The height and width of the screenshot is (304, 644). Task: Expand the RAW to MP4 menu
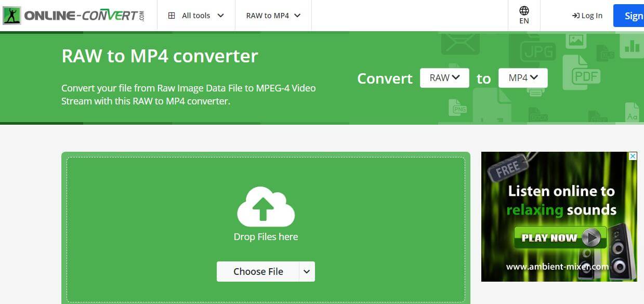(273, 16)
